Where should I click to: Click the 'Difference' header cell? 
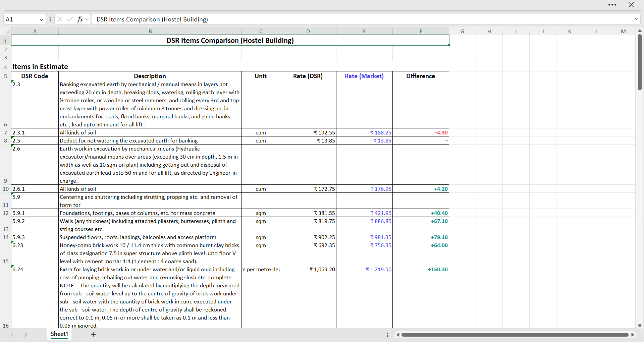(x=421, y=76)
